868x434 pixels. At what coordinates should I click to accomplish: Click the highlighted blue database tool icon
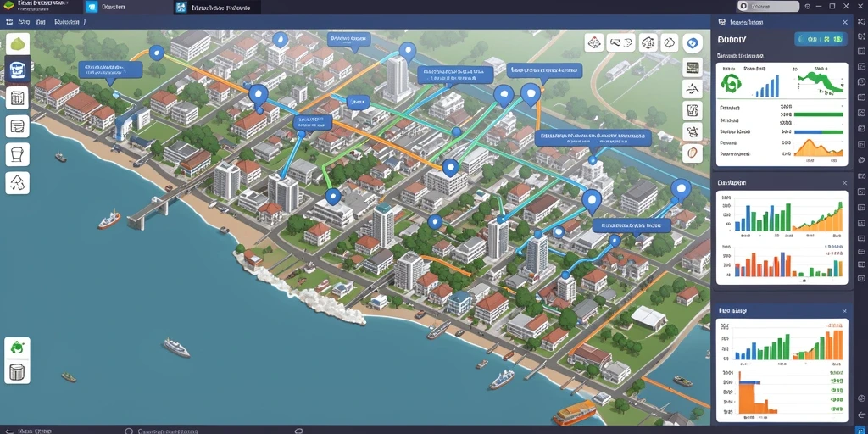click(x=18, y=70)
